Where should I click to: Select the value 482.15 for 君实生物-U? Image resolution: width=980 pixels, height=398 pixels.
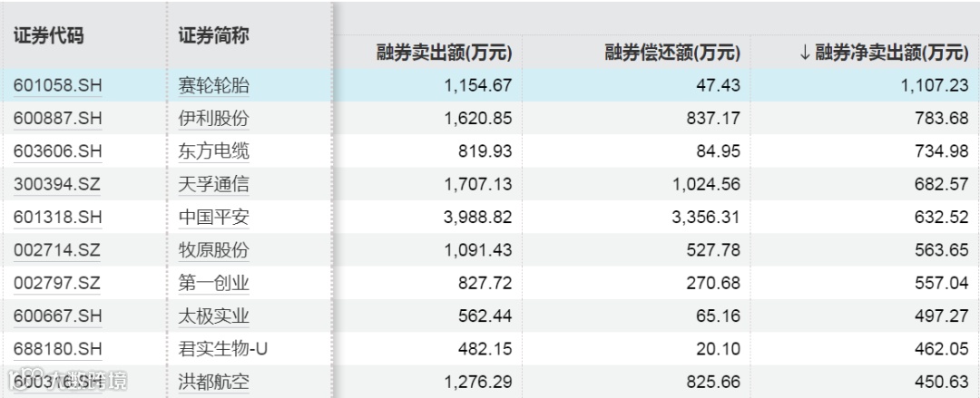(485, 349)
